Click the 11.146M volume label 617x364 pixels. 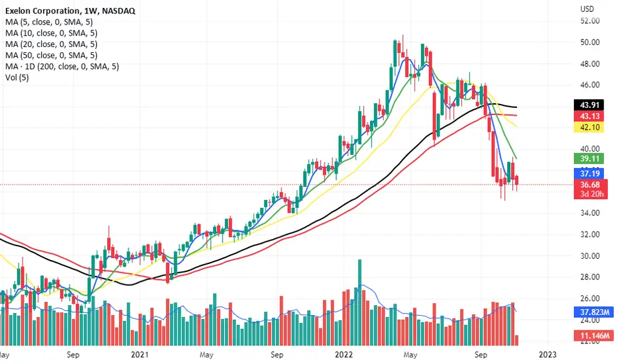594,336
